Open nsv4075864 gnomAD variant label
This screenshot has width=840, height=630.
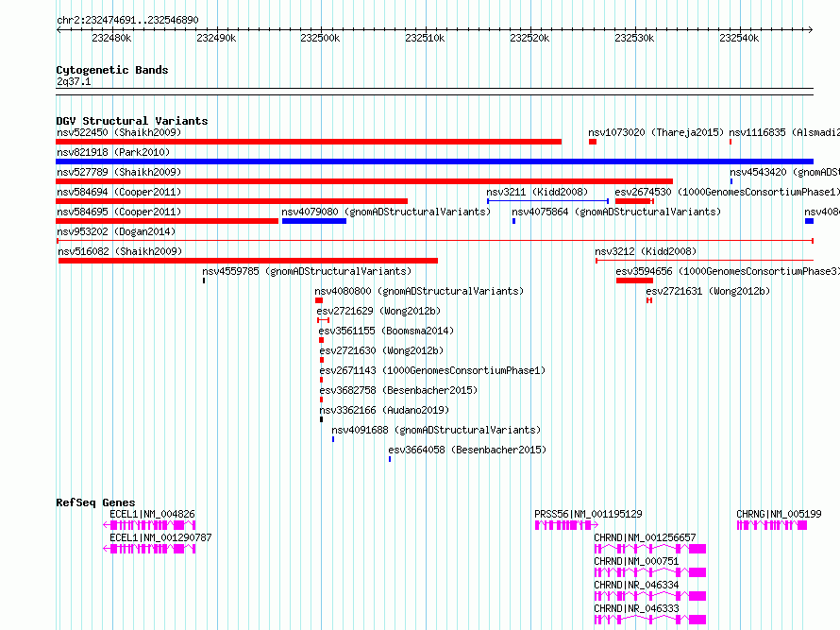[616, 212]
